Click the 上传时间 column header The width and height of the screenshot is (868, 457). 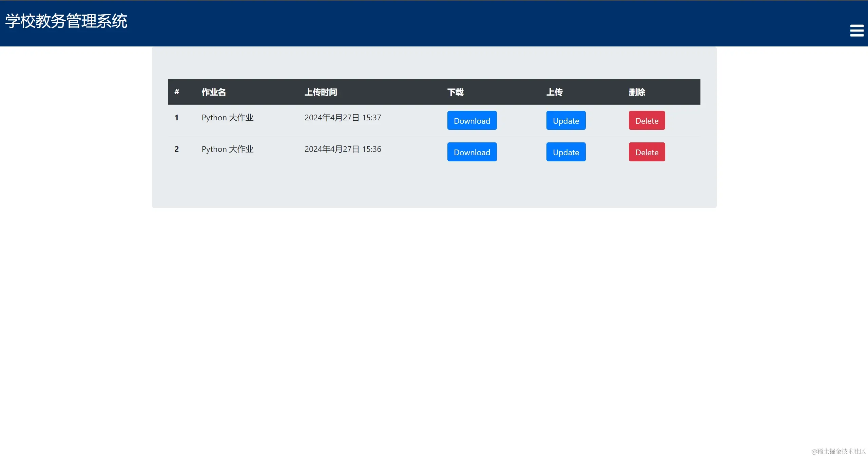321,92
